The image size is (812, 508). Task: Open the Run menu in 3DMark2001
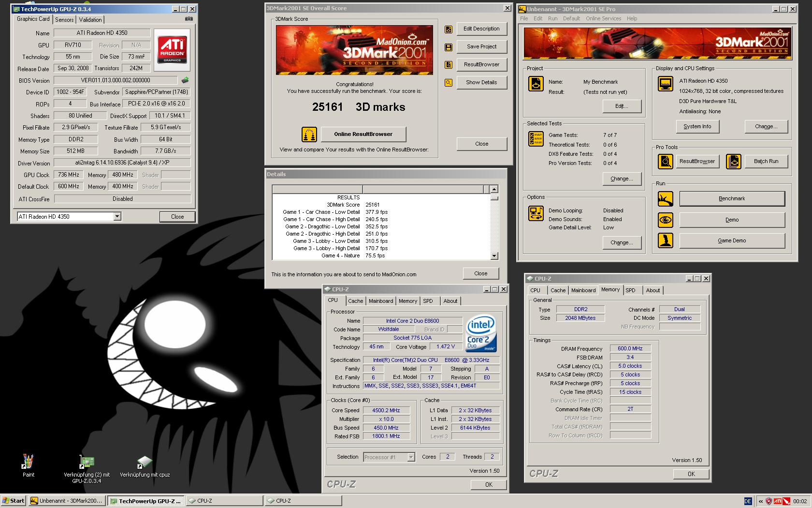point(552,18)
